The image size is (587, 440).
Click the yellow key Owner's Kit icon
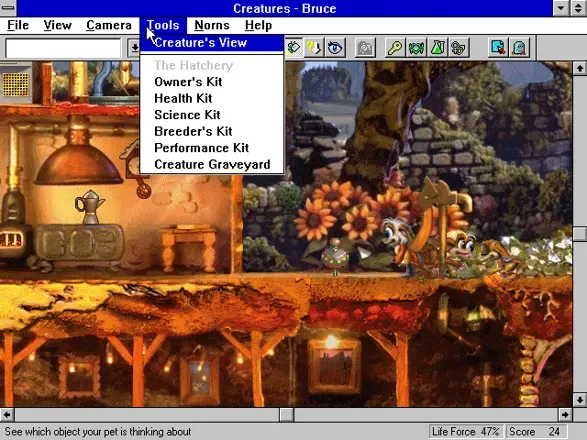coord(394,48)
